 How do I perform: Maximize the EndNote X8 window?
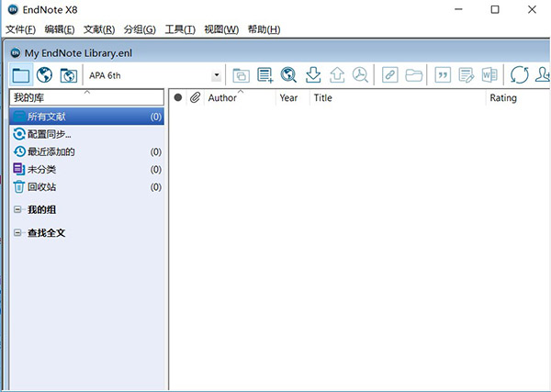tap(495, 9)
